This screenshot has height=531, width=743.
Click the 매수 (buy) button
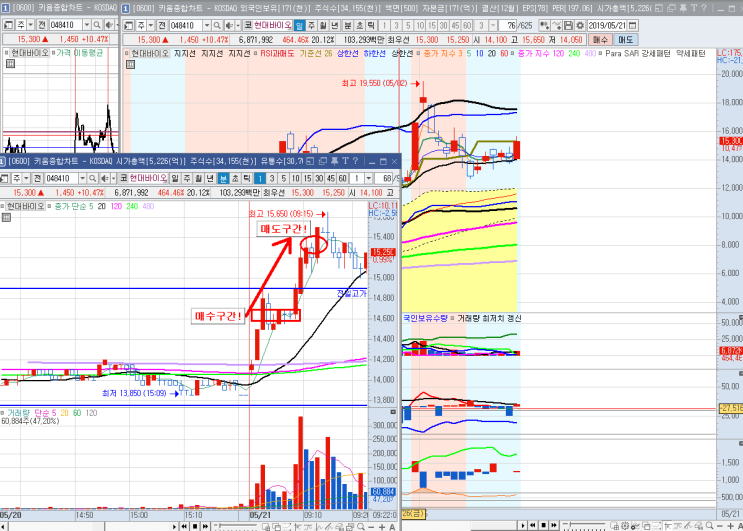600,40
